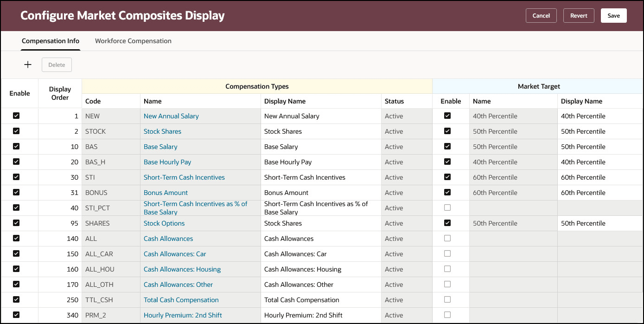Enable Market Target for Cash Allowances: Housing
This screenshot has width=644, height=324.
[447, 269]
